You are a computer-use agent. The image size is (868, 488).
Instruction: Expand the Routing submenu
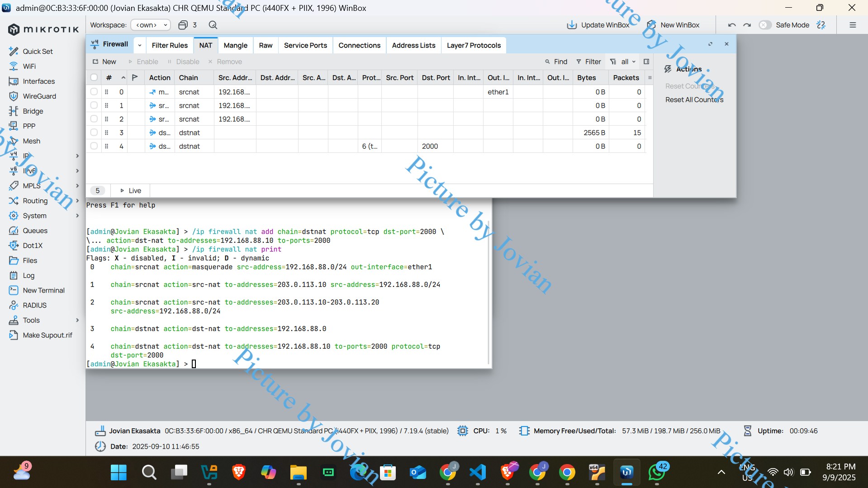(77, 201)
